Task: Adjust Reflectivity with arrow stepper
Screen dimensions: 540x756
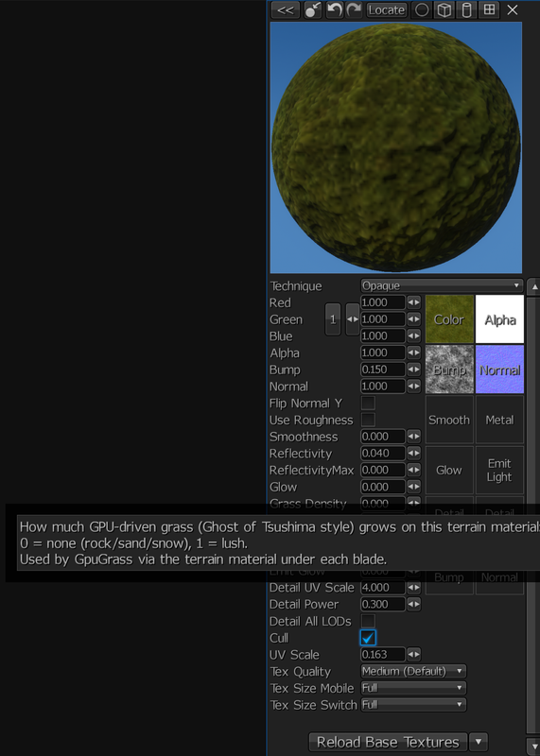Action: [x=413, y=454]
